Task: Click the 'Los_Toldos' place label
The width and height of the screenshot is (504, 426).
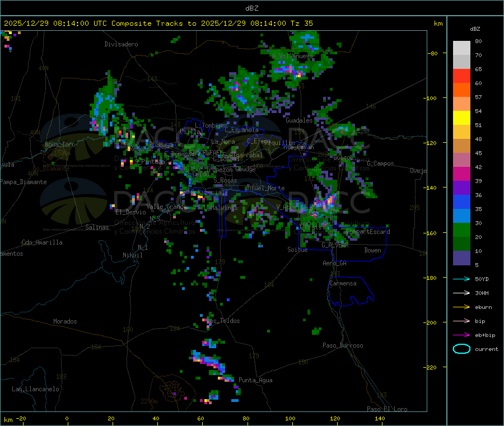Action: (x=223, y=321)
